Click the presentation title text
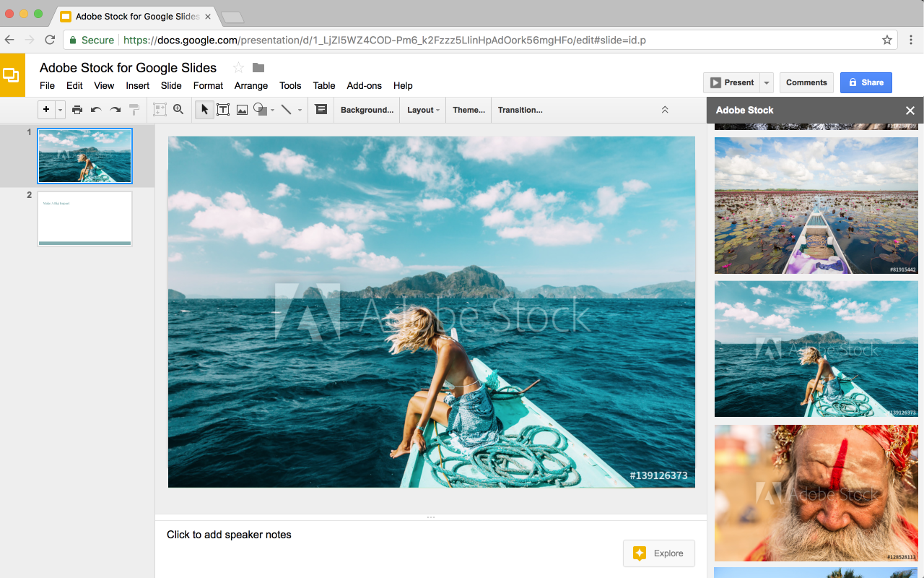The height and width of the screenshot is (578, 924). (x=128, y=68)
